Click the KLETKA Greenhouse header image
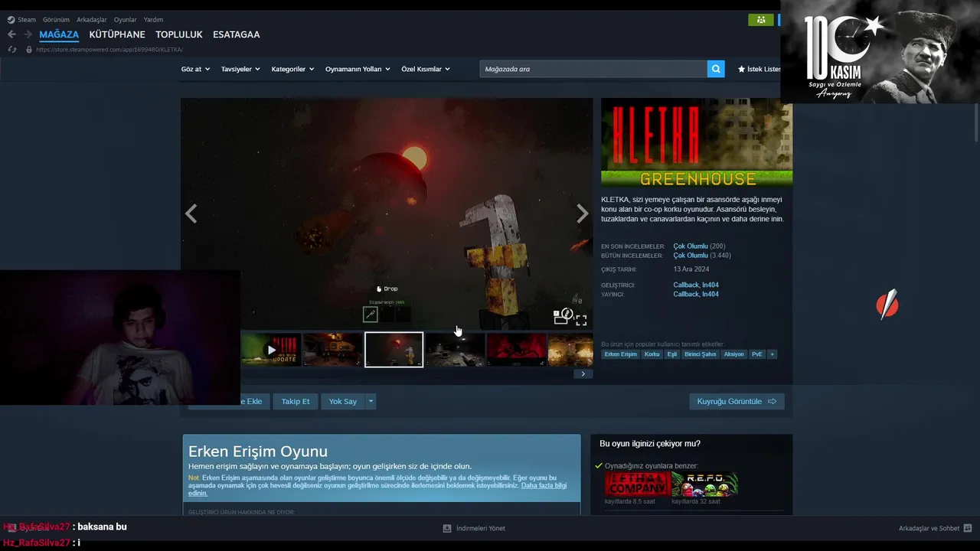The image size is (980, 551). (x=697, y=143)
